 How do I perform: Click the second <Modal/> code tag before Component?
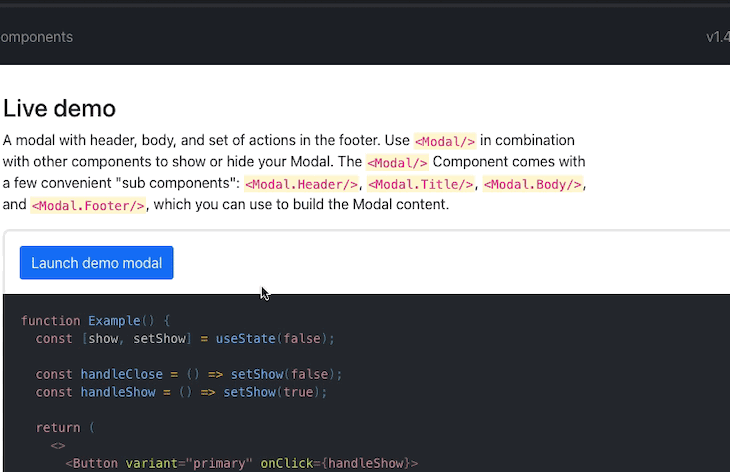pos(397,162)
